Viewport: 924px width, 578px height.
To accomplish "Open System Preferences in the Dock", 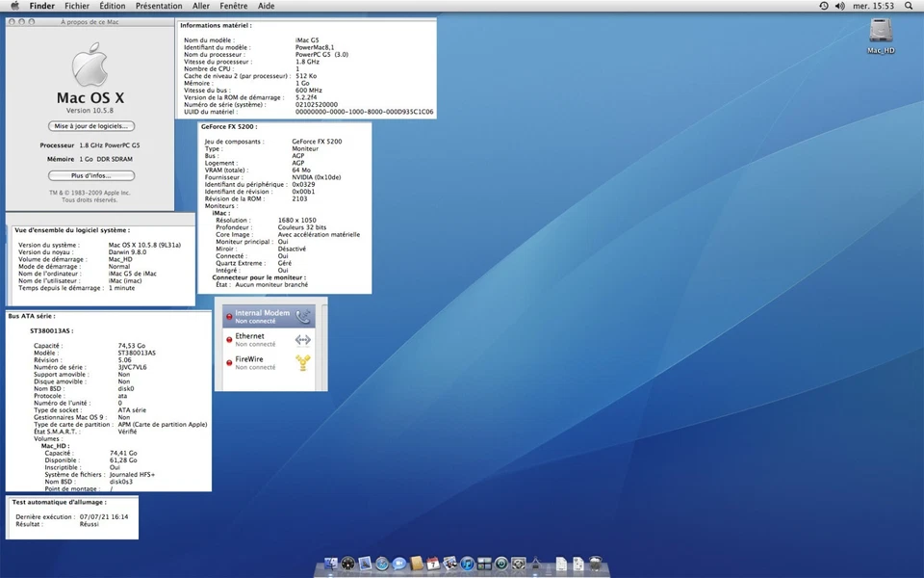I will [x=518, y=564].
